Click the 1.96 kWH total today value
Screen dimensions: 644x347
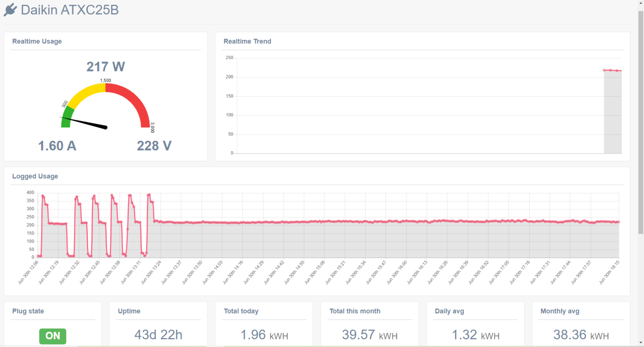(x=264, y=335)
